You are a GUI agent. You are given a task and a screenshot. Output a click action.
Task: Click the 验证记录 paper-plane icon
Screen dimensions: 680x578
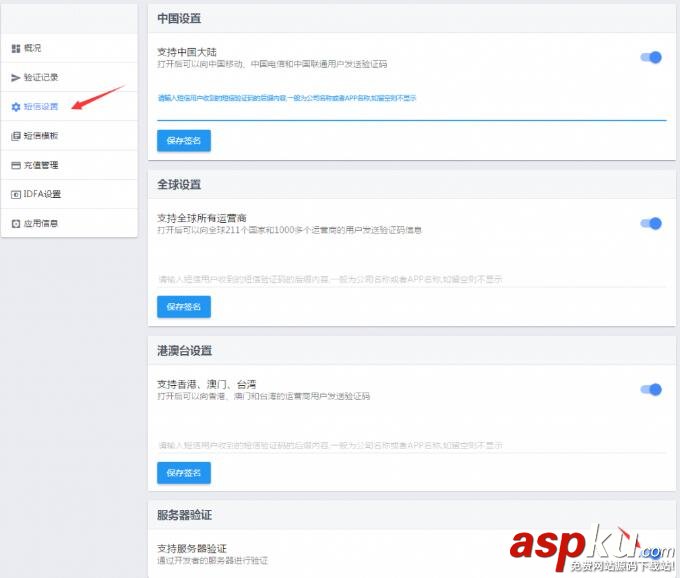(16, 78)
